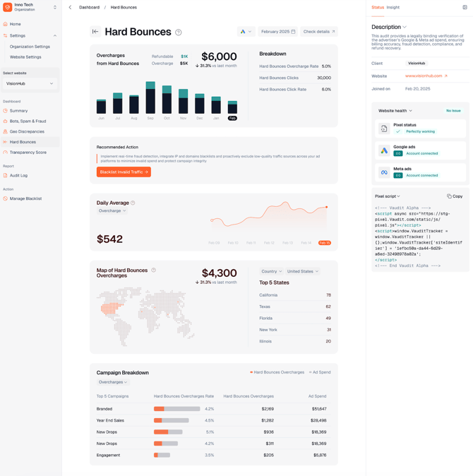Open the VisionHub website selector
Image resolution: width=473 pixels, height=476 pixels.
point(30,83)
